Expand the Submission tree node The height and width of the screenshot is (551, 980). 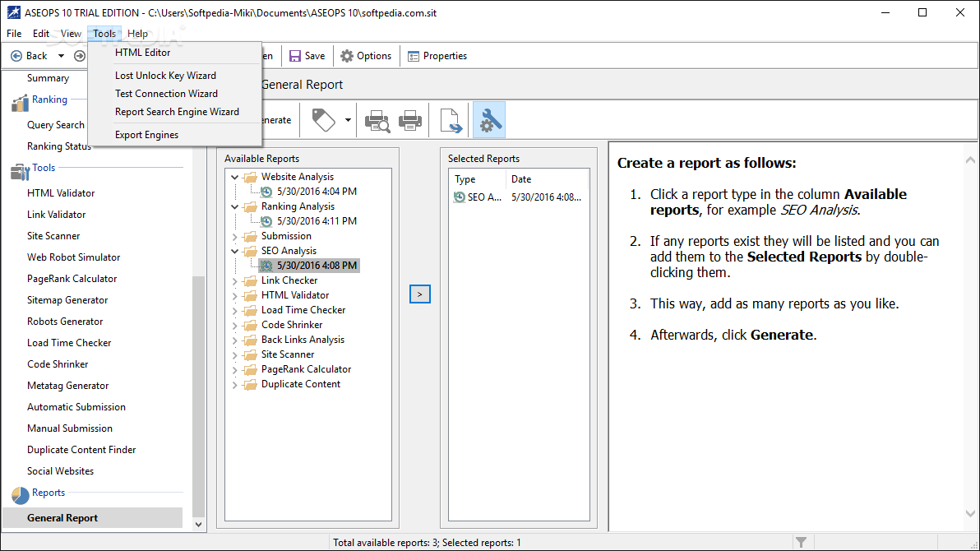235,237
